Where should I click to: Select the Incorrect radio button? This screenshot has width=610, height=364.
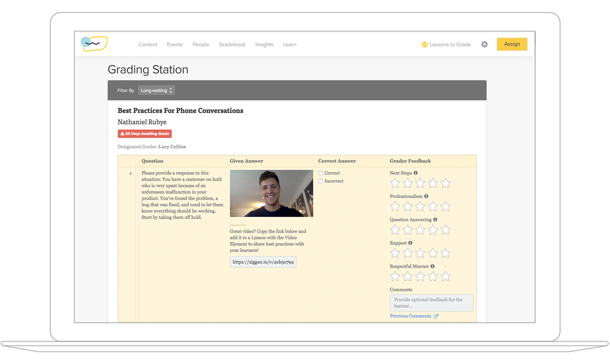[320, 181]
